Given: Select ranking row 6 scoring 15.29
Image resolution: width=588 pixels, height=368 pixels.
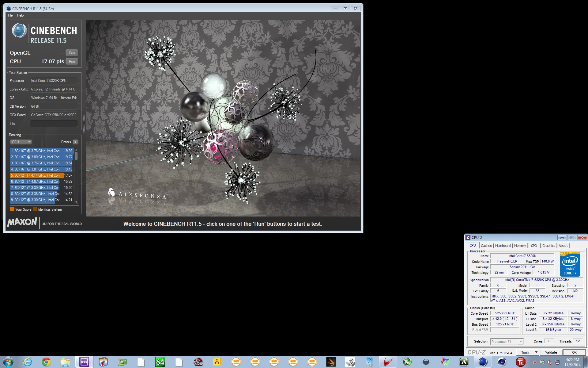Looking at the screenshot, I should (42, 182).
